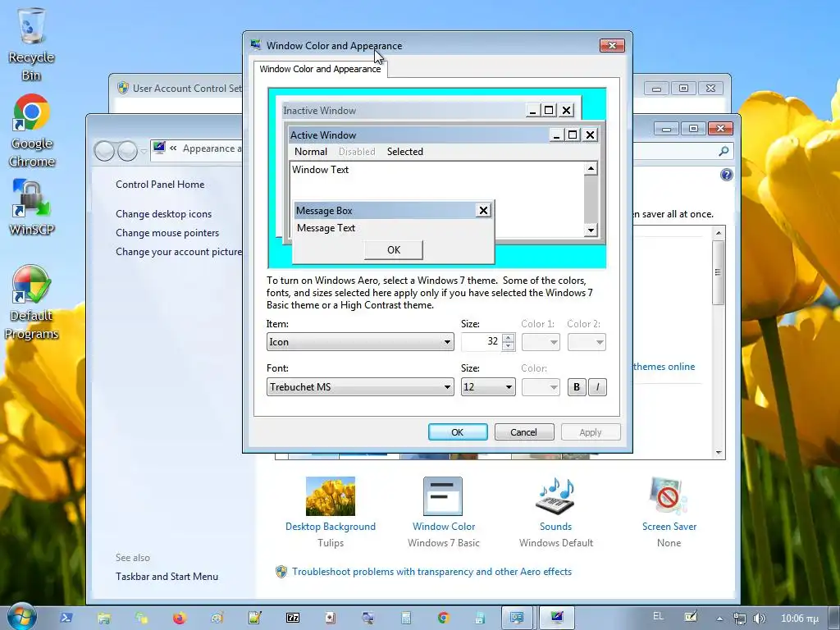Viewport: 840px width, 630px height.
Task: Select the Google Chrome desktop shortcut
Action: (x=31, y=130)
